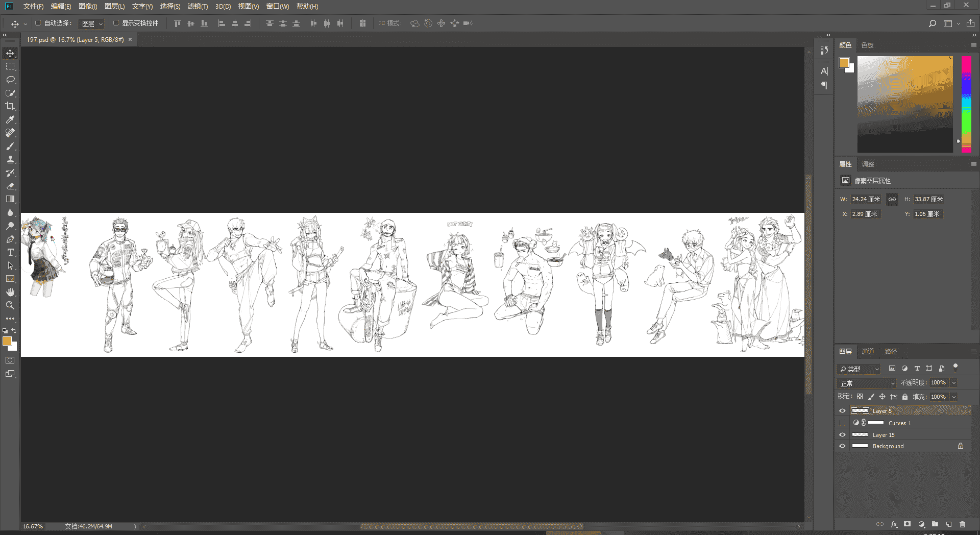
Task: Select the Move tool
Action: click(10, 53)
